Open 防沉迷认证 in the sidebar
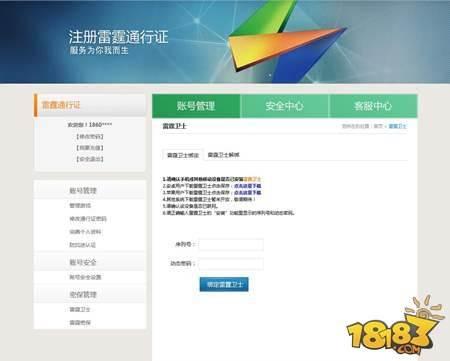450x361 pixels. point(82,245)
